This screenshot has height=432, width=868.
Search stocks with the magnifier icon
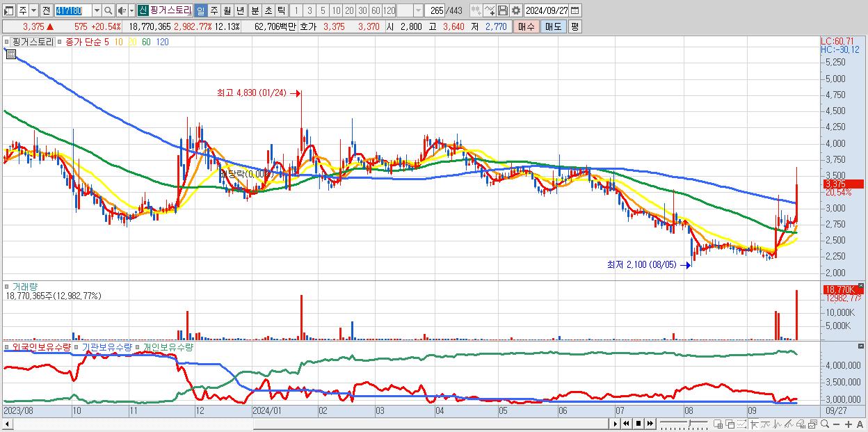click(x=108, y=10)
